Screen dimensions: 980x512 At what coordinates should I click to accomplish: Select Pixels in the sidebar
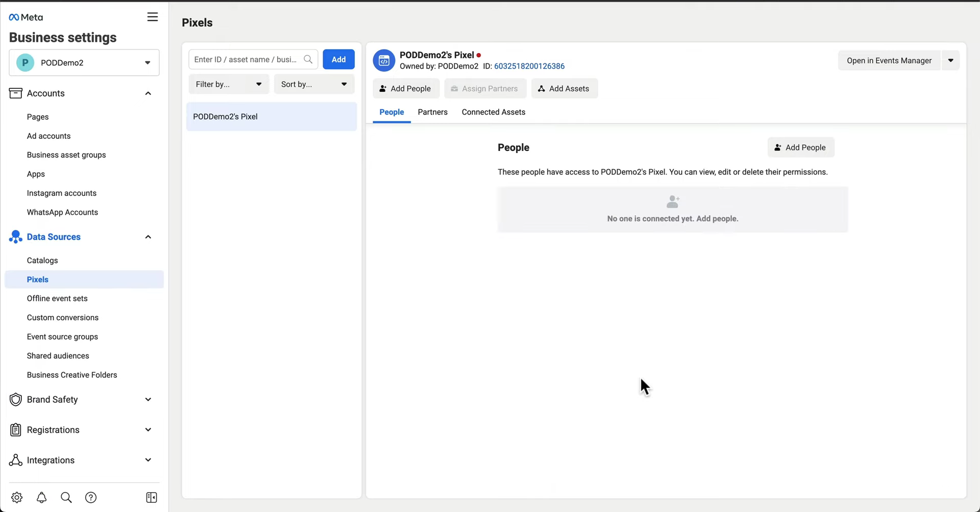tap(84, 279)
